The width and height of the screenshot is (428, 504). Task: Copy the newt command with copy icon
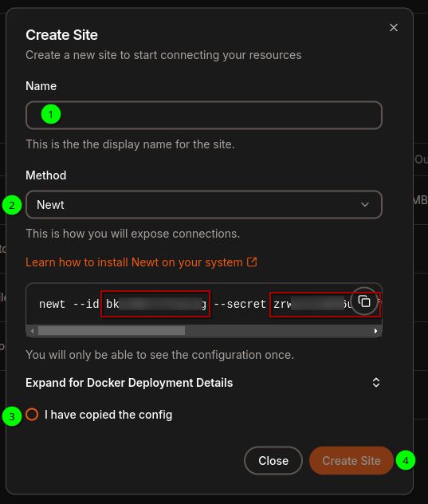[364, 301]
